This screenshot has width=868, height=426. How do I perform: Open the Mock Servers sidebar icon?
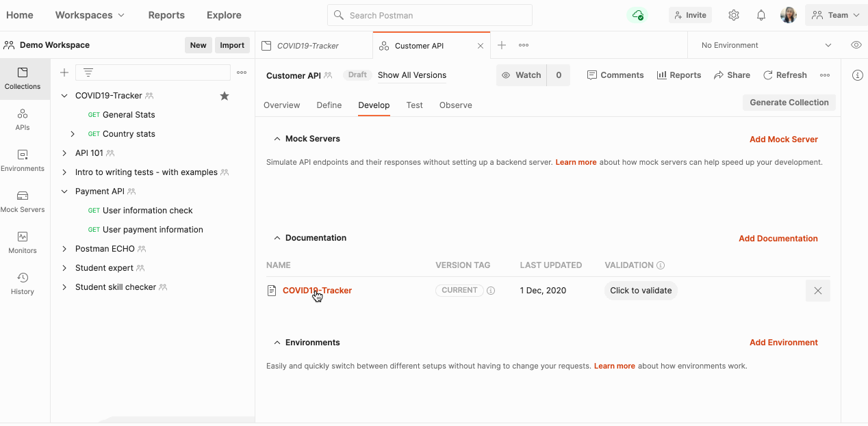coord(23,201)
